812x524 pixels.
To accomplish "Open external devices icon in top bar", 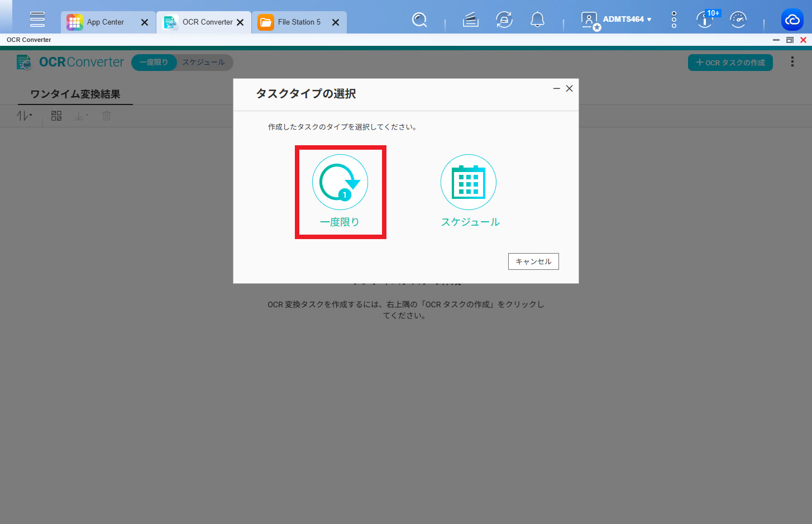I will tap(504, 20).
